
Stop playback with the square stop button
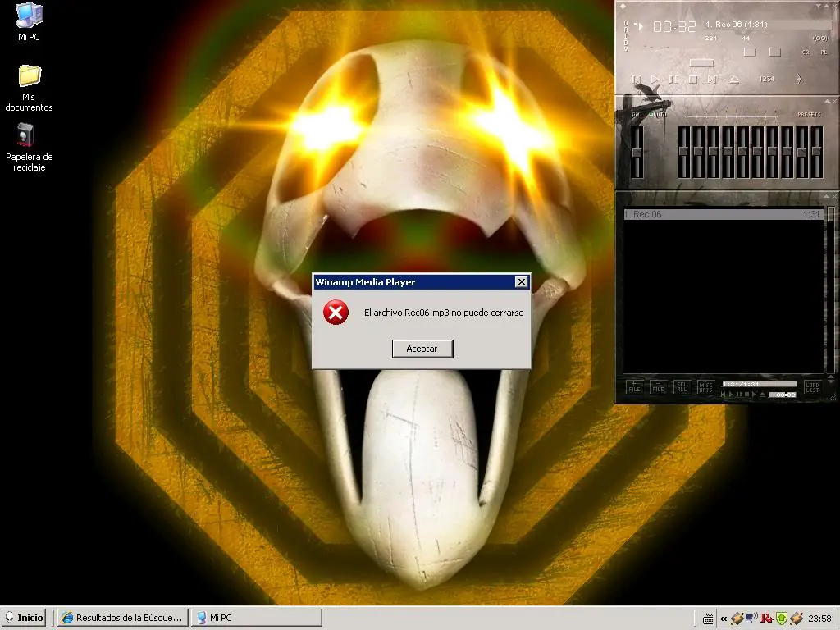[692, 80]
